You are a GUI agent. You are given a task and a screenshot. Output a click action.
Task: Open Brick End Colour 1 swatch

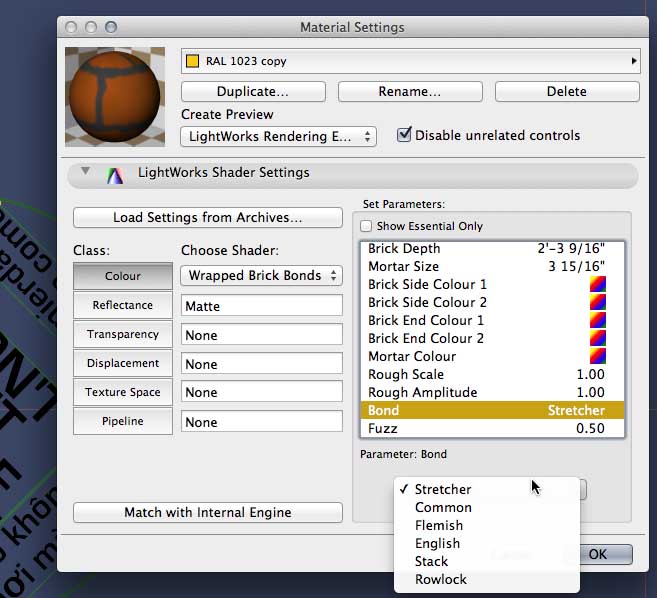[x=598, y=320]
